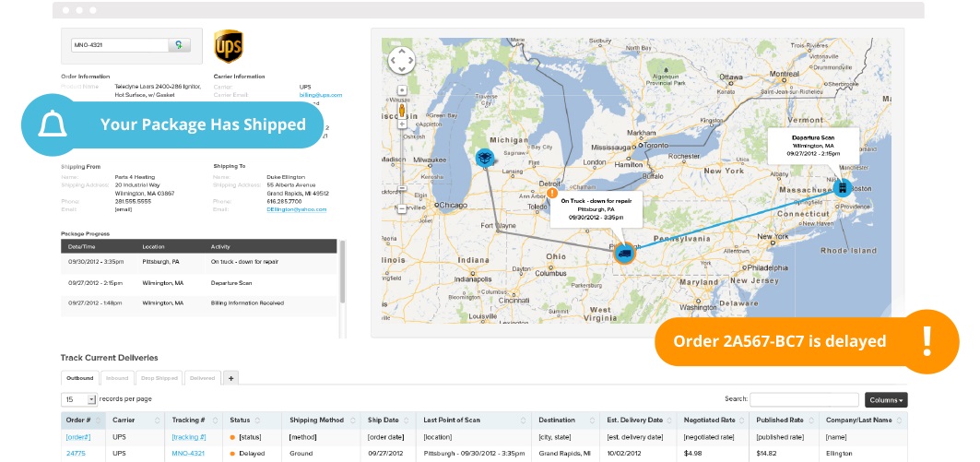This screenshot has height=462, width=980.
Task: Sort table by Shipping Method column
Action: (321, 421)
